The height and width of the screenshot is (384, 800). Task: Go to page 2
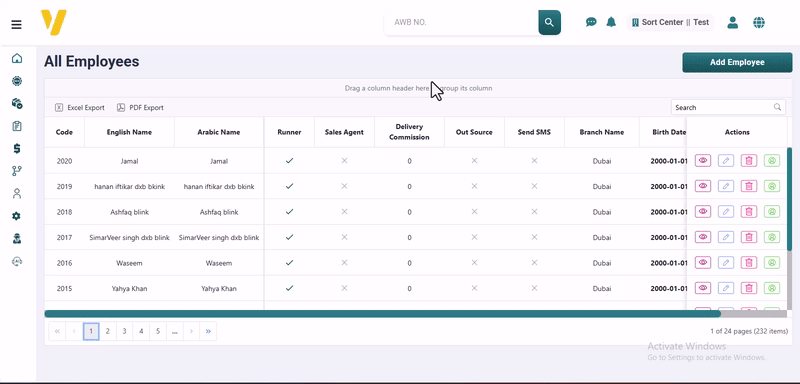tap(108, 331)
